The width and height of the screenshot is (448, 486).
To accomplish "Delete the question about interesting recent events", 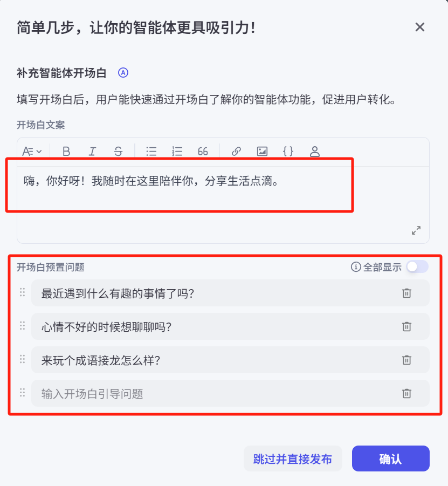I will tap(407, 293).
